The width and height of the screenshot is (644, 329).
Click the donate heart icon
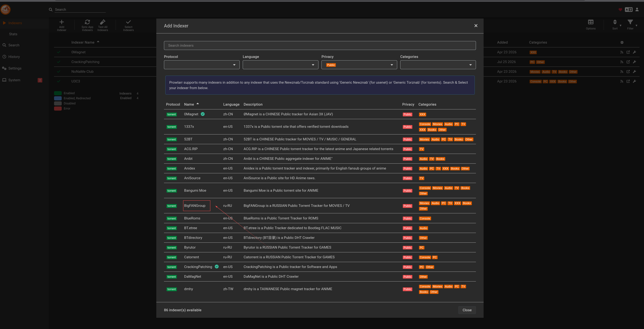pos(620,10)
